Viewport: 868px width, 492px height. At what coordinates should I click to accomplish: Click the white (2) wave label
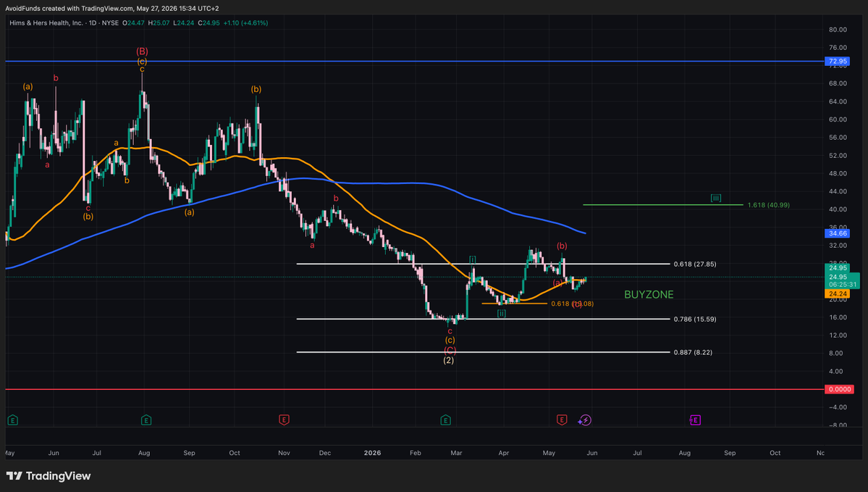(x=448, y=360)
